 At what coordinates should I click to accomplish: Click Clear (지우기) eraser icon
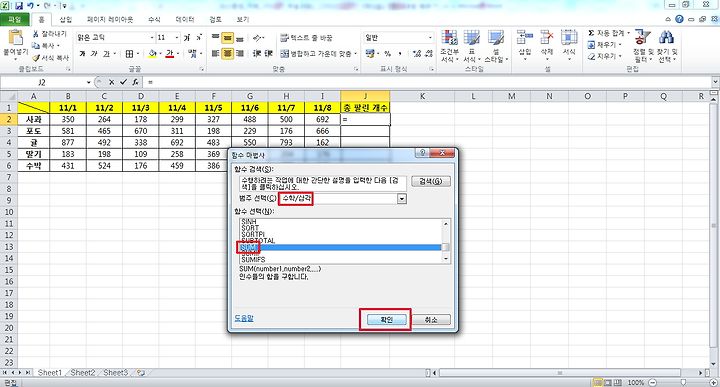pyautogui.click(x=591, y=56)
